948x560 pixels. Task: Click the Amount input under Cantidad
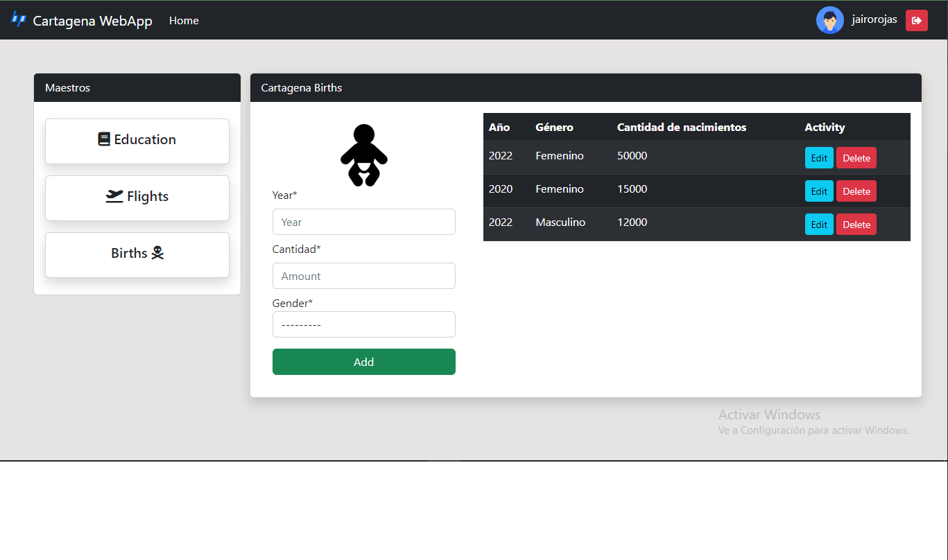pyautogui.click(x=363, y=275)
